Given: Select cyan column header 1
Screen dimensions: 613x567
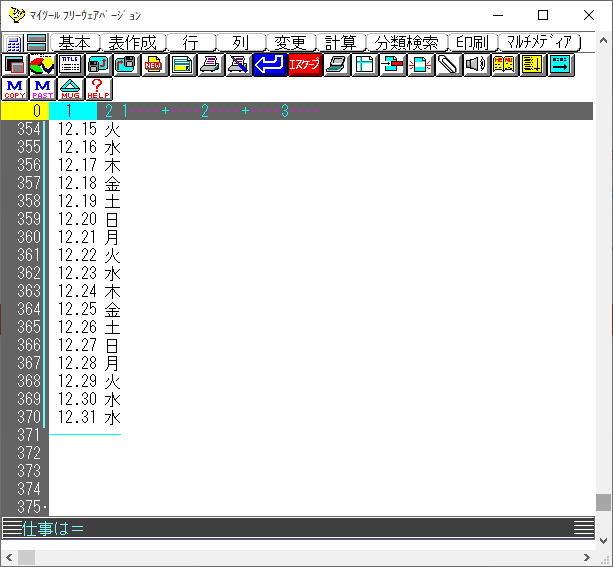Looking at the screenshot, I should coord(73,111).
